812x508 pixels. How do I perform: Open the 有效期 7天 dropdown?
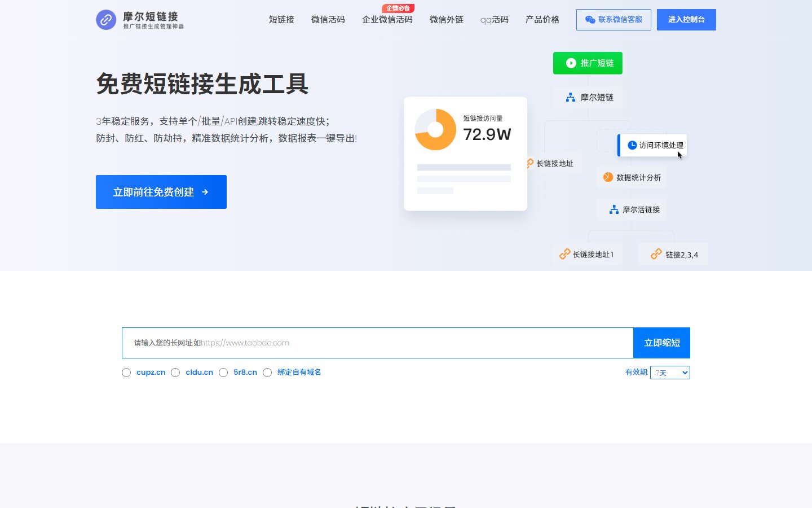point(670,373)
